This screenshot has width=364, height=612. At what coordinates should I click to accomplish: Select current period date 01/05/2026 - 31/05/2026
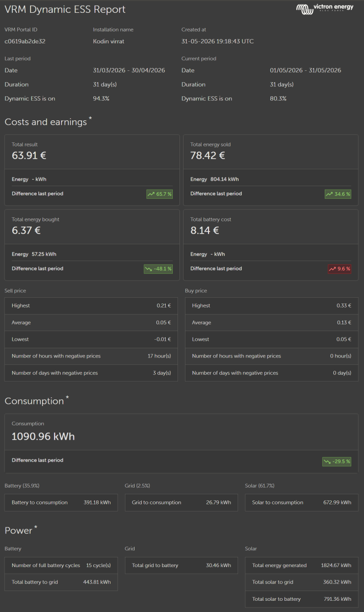click(305, 70)
